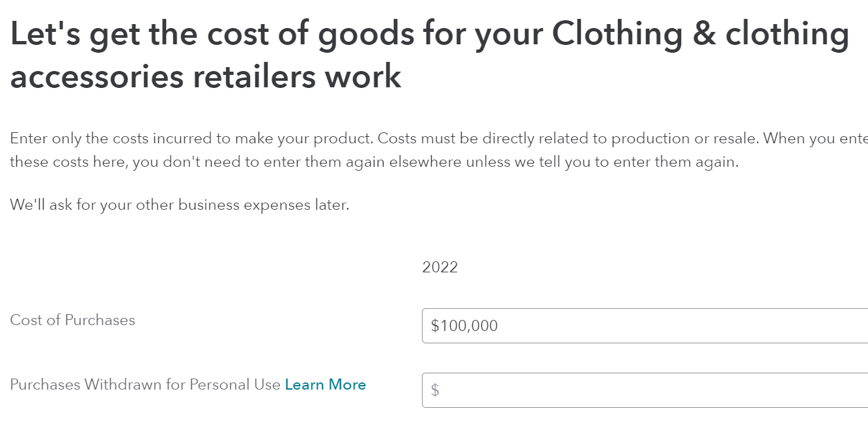Click the Purchases Withdrawn for Personal Use label
The width and height of the screenshot is (868, 430).
(x=145, y=384)
